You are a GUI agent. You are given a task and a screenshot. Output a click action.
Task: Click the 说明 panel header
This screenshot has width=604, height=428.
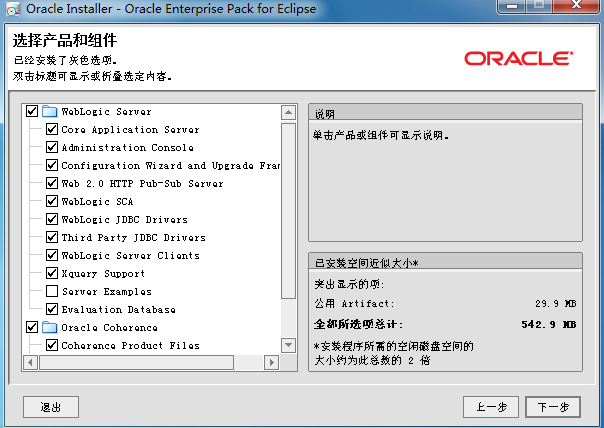tap(445, 113)
